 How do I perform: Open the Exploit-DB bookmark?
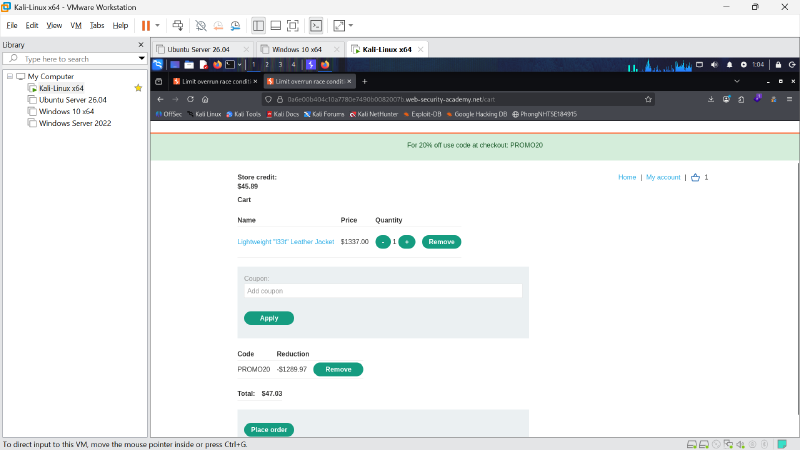pos(422,114)
